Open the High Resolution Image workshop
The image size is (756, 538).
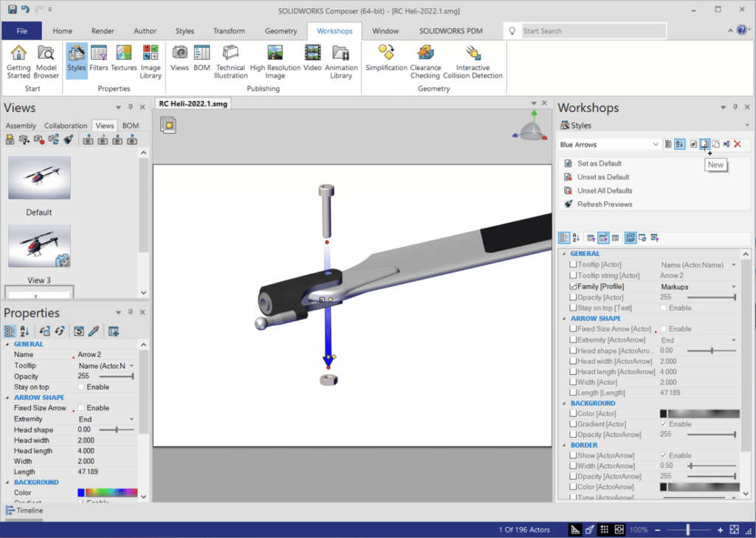[275, 62]
